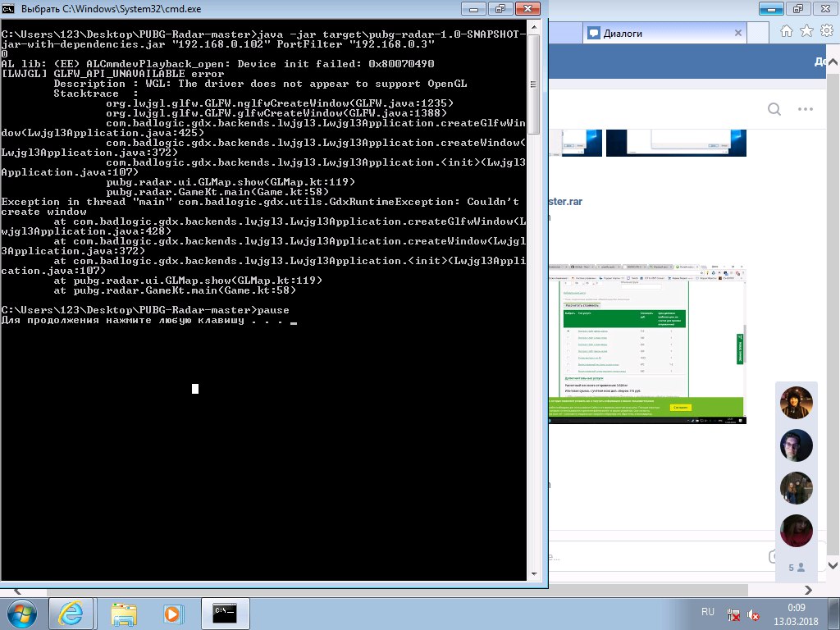Open the cmd window system menu icon
Viewport: 840px width, 630px height.
pos(9,9)
